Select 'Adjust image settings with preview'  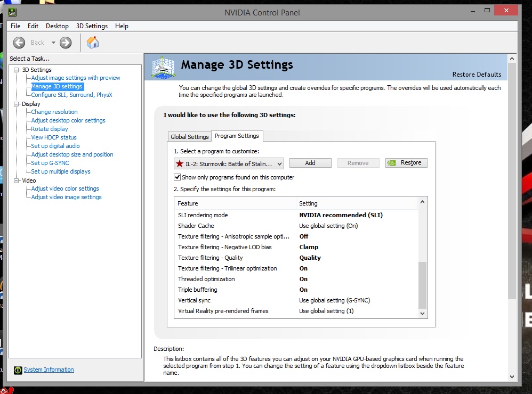coord(76,78)
